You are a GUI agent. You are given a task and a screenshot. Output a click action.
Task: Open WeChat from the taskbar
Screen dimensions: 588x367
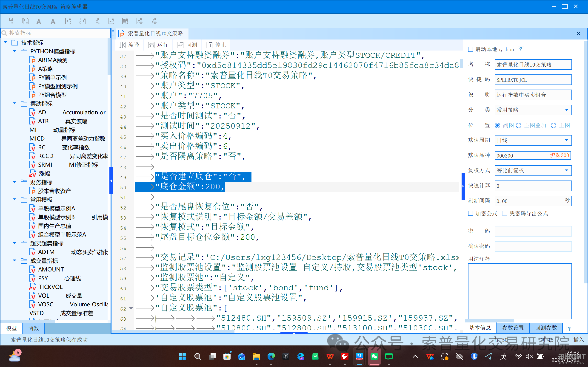coord(374,356)
